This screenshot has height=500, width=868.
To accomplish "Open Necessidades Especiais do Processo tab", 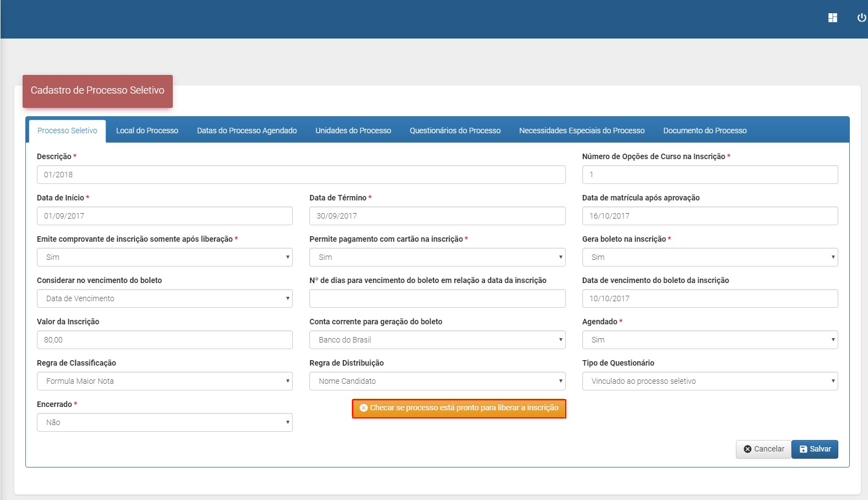I will pos(581,131).
